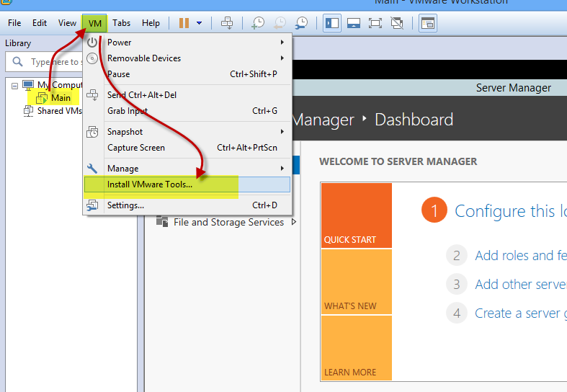Click the Unity mode toolbar icon
The width and height of the screenshot is (567, 392).
pyautogui.click(x=397, y=23)
